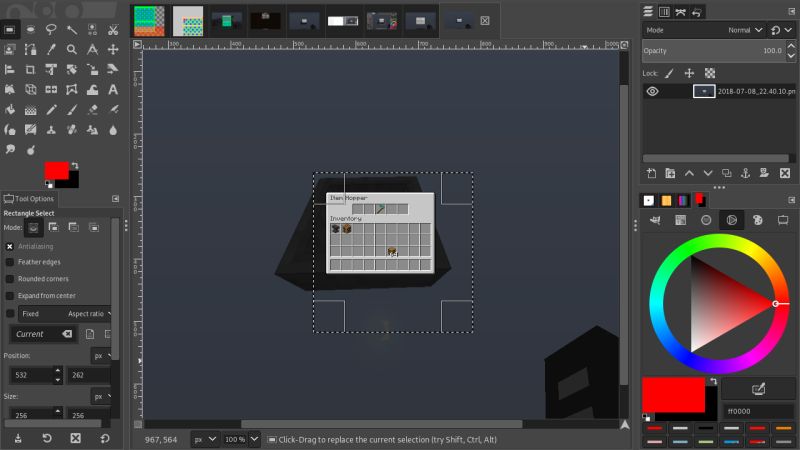This screenshot has width=800, height=450.
Task: Open color dock tab configuration menu
Action: click(791, 200)
